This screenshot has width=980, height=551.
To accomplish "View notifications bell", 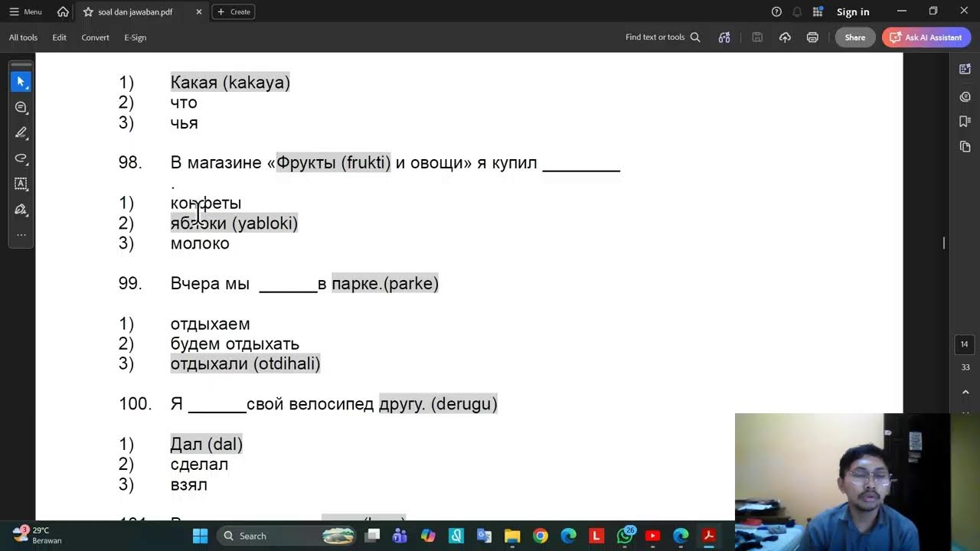I will [797, 11].
